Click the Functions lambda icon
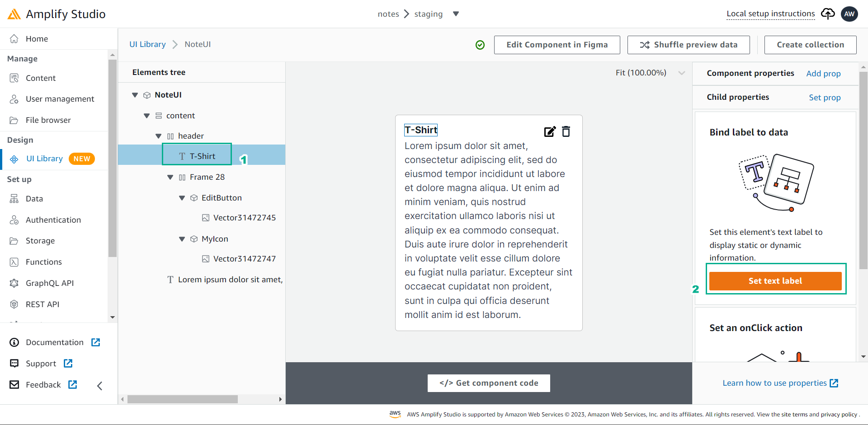This screenshot has height=425, width=868. tap(14, 262)
